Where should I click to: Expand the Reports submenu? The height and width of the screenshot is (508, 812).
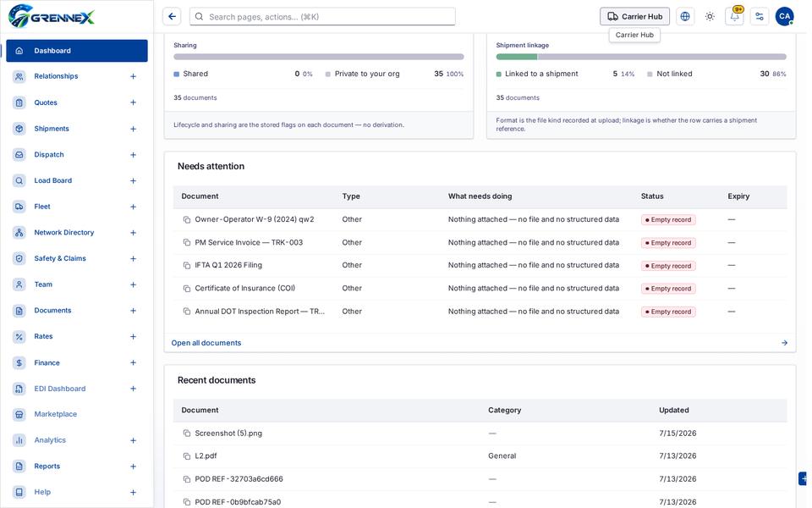pos(133,467)
